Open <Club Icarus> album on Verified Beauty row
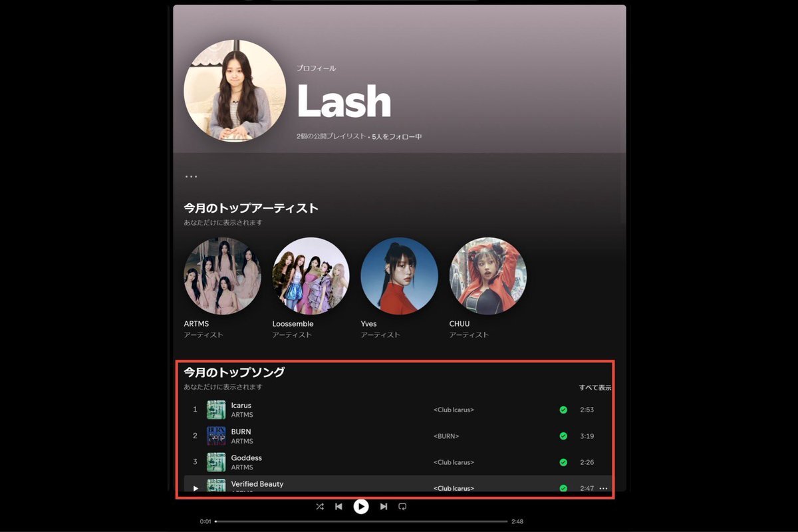This screenshot has height=532, width=798. pos(454,488)
